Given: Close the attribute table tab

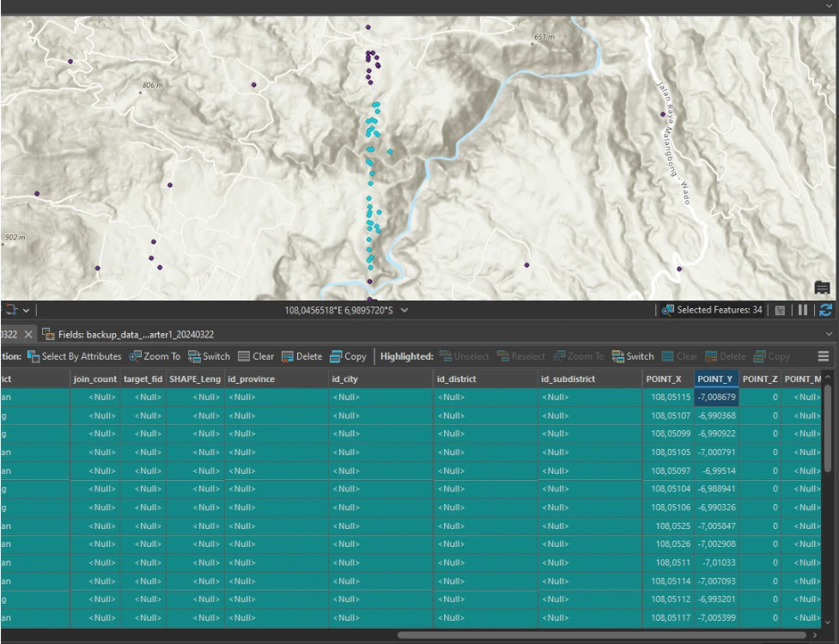Looking at the screenshot, I should click(27, 334).
